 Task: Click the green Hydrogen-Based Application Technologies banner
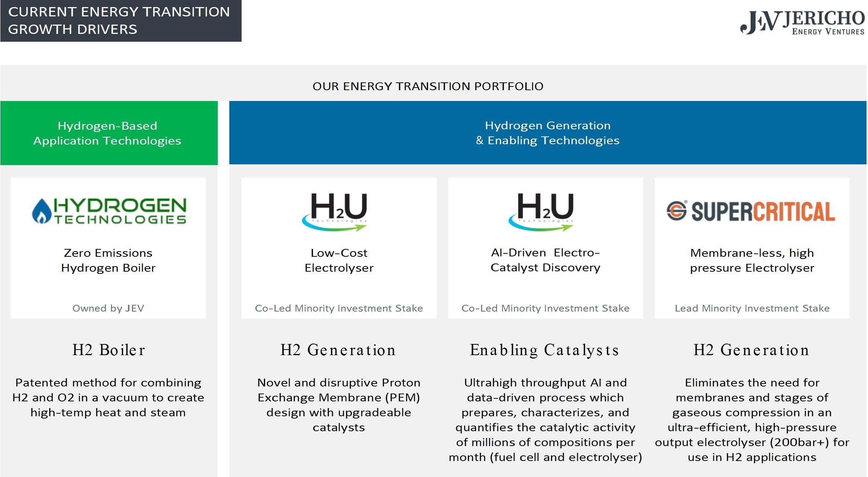click(109, 133)
